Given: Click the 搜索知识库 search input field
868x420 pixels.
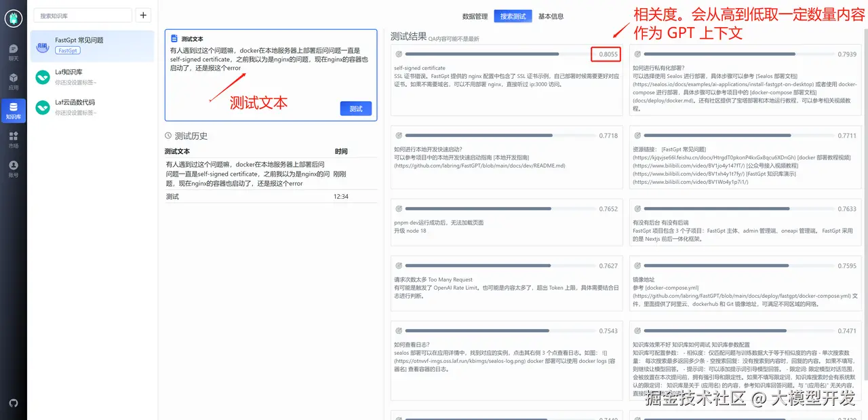Looking at the screenshot, I should 81,14.
